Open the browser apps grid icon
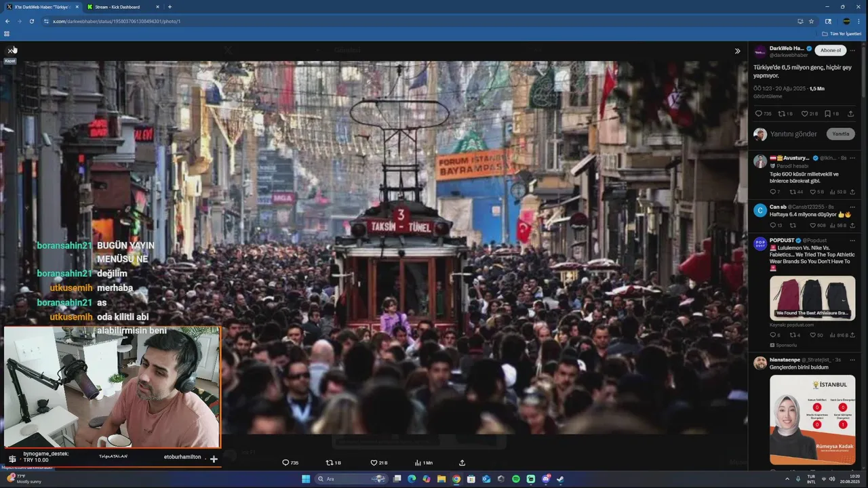Screen dimensions: 868x488 7,33
